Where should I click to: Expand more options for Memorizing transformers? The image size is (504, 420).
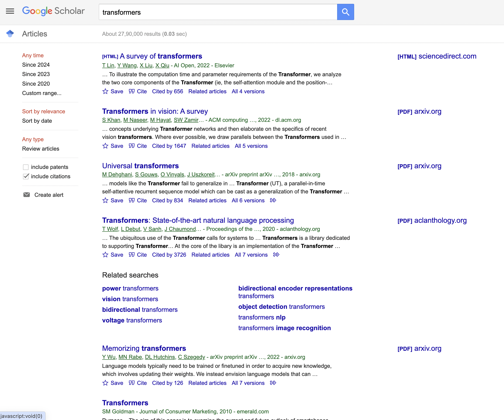pyautogui.click(x=273, y=383)
